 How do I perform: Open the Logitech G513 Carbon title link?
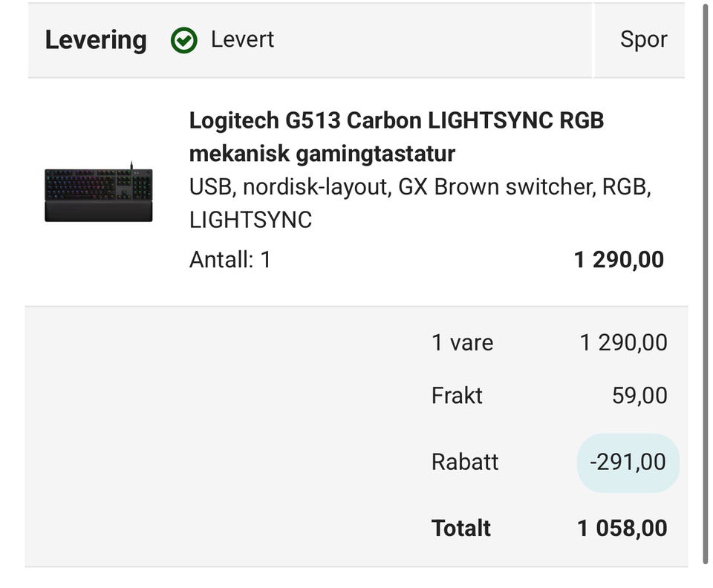[396, 120]
